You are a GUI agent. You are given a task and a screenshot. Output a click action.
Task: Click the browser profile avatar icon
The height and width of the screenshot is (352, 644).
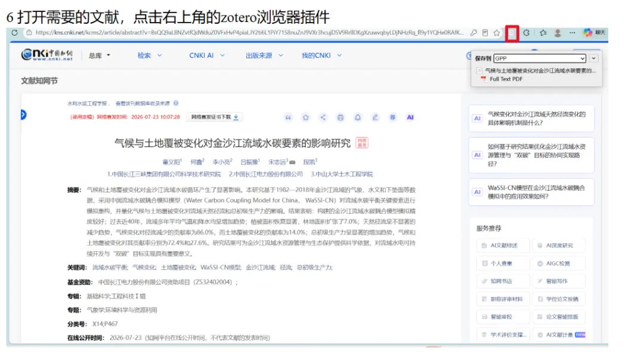558,33
